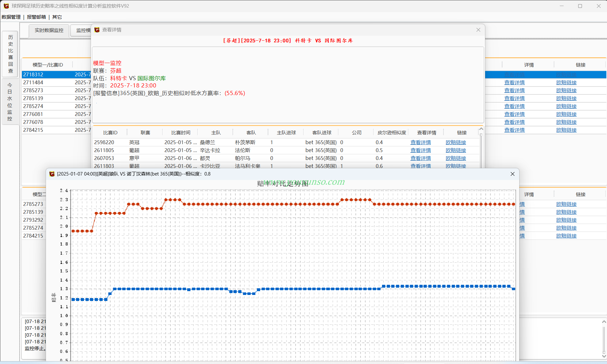Select match ID 2711484 row

click(x=56, y=83)
